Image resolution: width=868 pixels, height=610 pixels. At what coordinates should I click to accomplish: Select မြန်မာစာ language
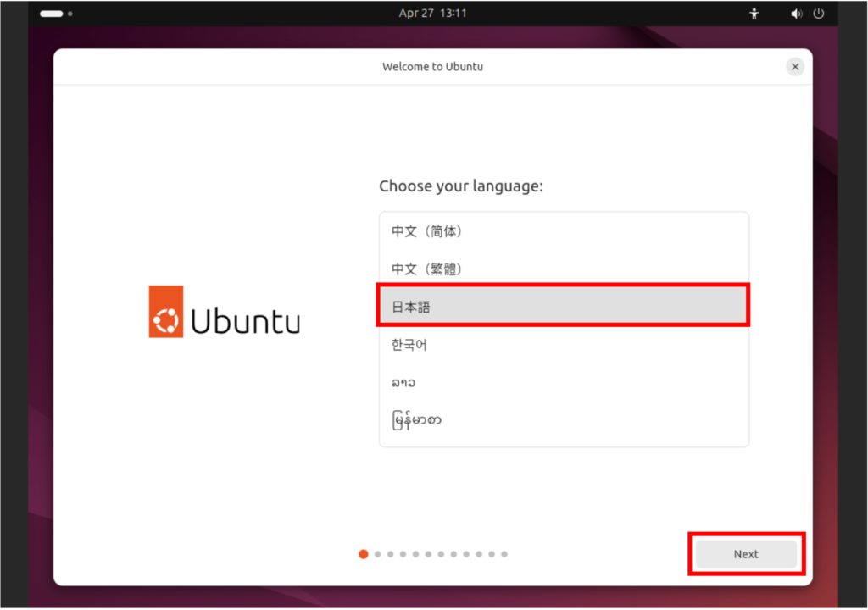click(x=564, y=420)
